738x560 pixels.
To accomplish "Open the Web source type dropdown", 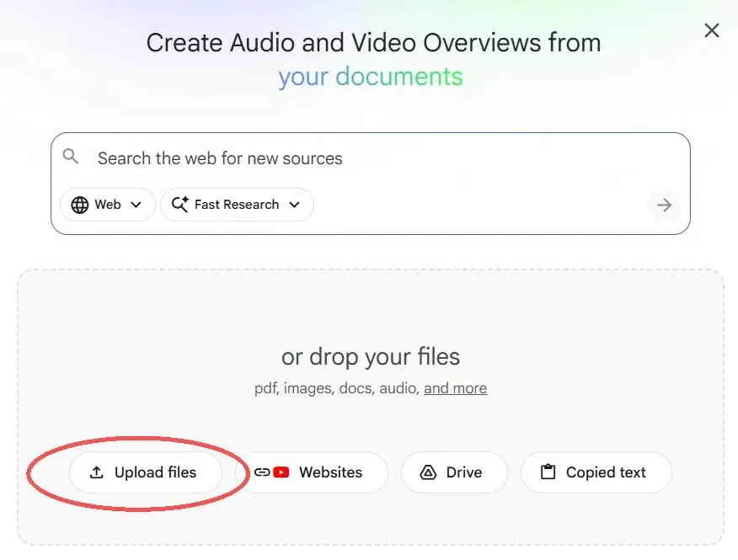I will pyautogui.click(x=107, y=205).
